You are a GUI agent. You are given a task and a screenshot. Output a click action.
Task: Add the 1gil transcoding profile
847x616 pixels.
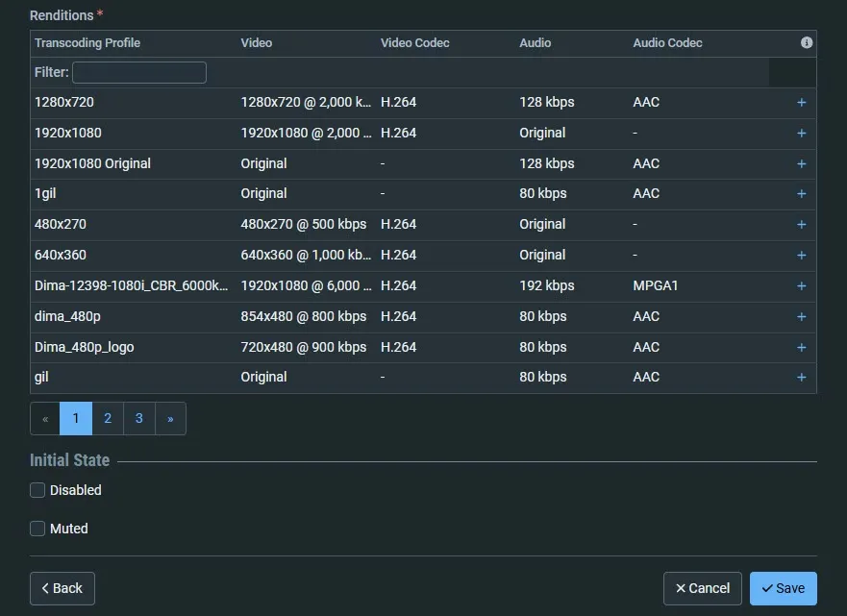coord(801,194)
